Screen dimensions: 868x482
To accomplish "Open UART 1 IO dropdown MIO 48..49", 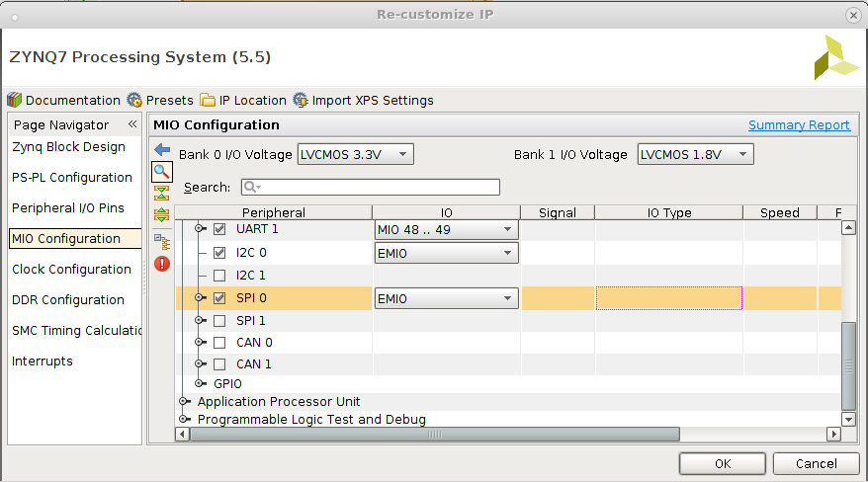I will pos(446,229).
